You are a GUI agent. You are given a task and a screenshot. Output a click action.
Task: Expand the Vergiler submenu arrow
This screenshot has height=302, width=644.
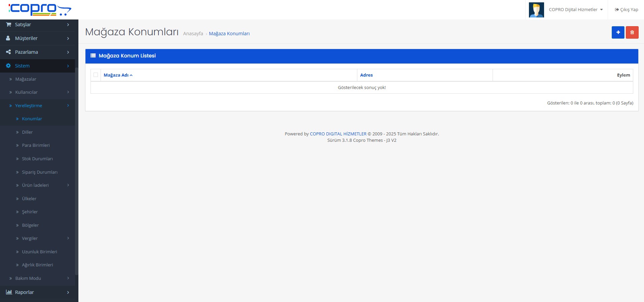pos(68,238)
